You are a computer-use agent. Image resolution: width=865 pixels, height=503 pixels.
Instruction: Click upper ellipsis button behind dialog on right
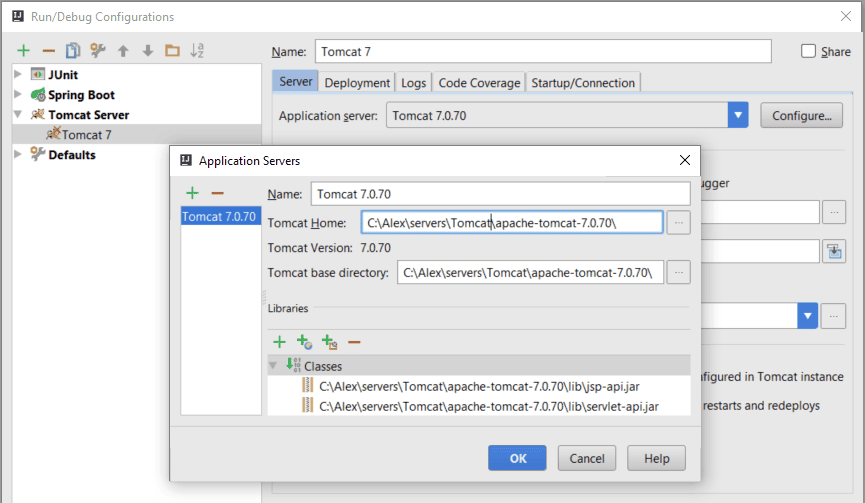pyautogui.click(x=834, y=212)
